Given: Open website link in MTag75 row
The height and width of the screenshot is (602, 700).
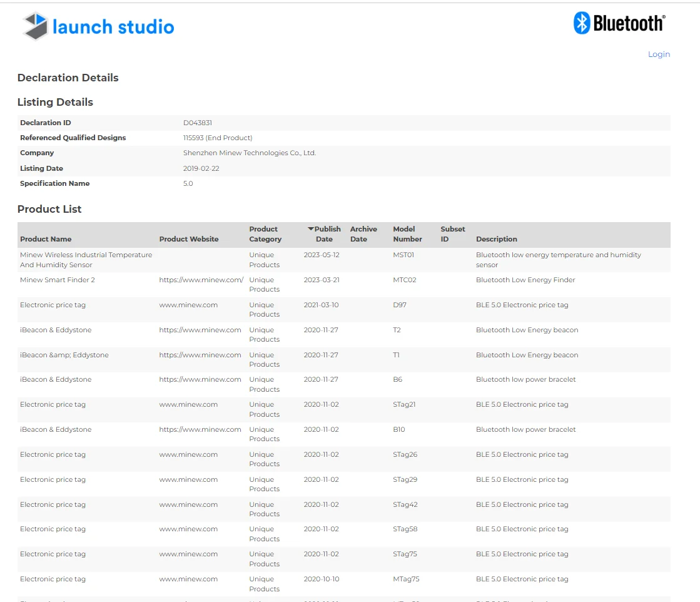Looking at the screenshot, I should [x=188, y=579].
